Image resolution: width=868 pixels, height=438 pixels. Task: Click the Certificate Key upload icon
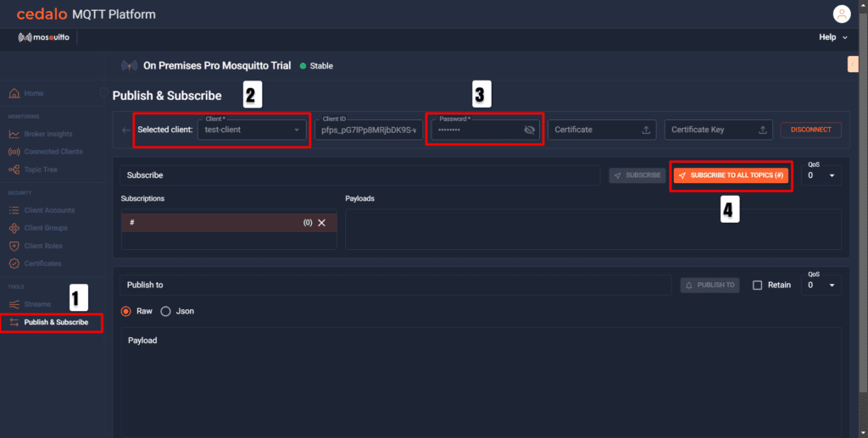762,130
